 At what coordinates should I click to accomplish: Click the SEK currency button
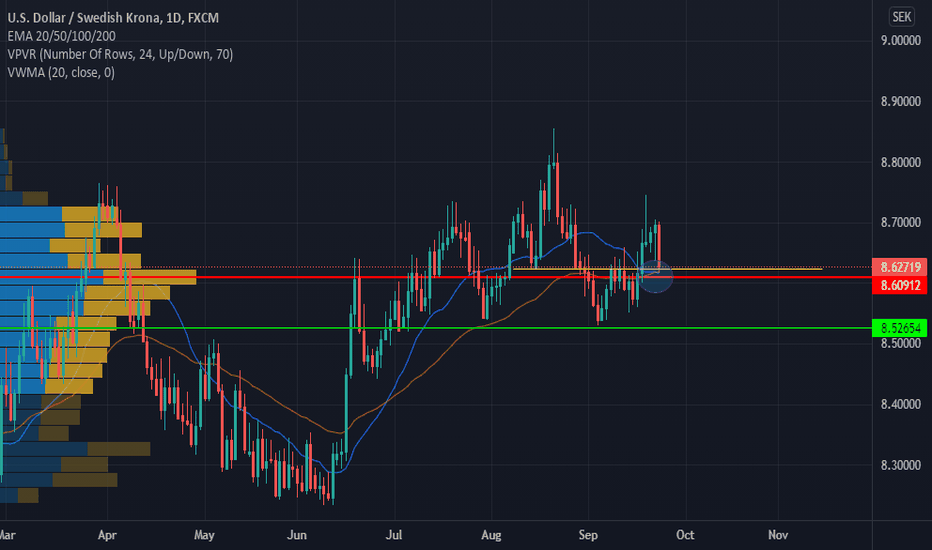pyautogui.click(x=901, y=17)
